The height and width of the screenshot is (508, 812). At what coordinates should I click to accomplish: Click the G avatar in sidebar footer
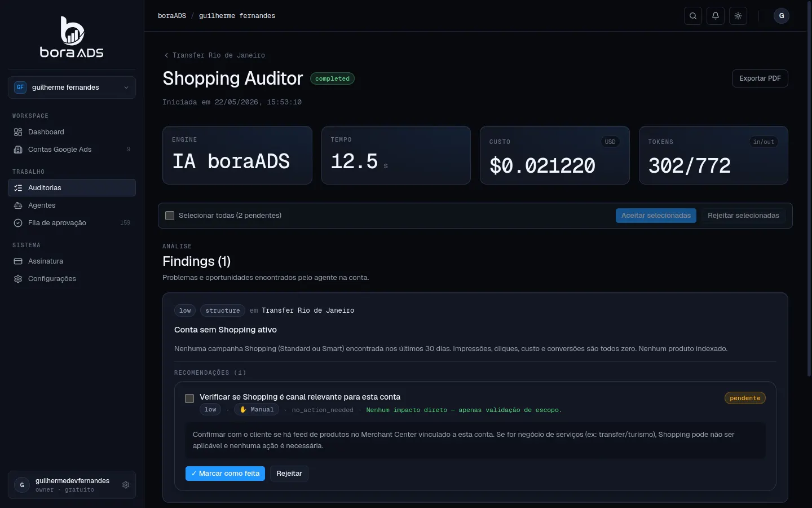point(22,485)
